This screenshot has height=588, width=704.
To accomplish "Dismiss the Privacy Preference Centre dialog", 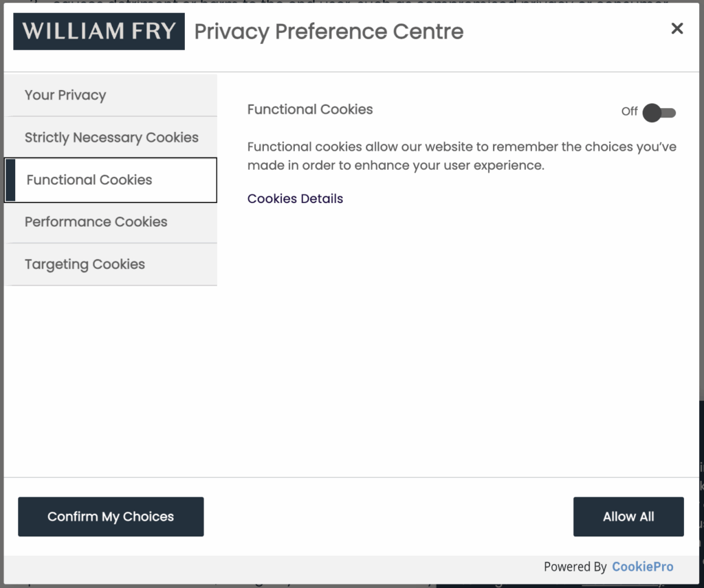I will tap(677, 28).
